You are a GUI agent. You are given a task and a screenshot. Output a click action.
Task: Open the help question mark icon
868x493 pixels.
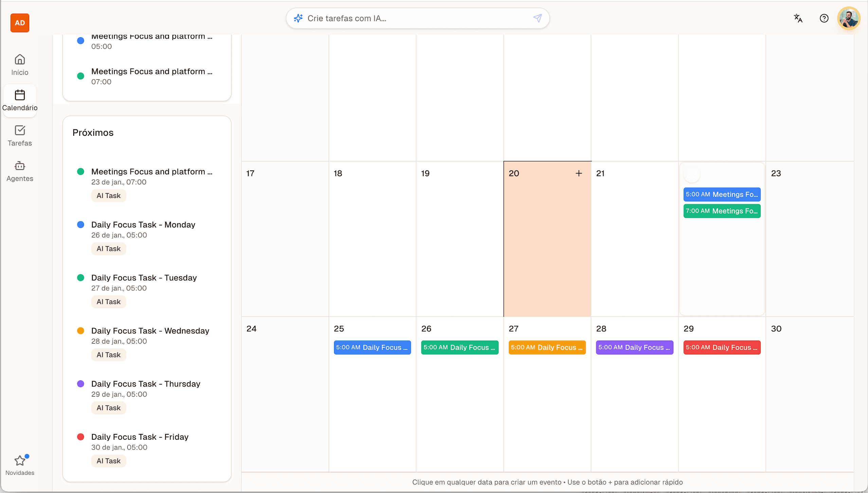pyautogui.click(x=824, y=18)
